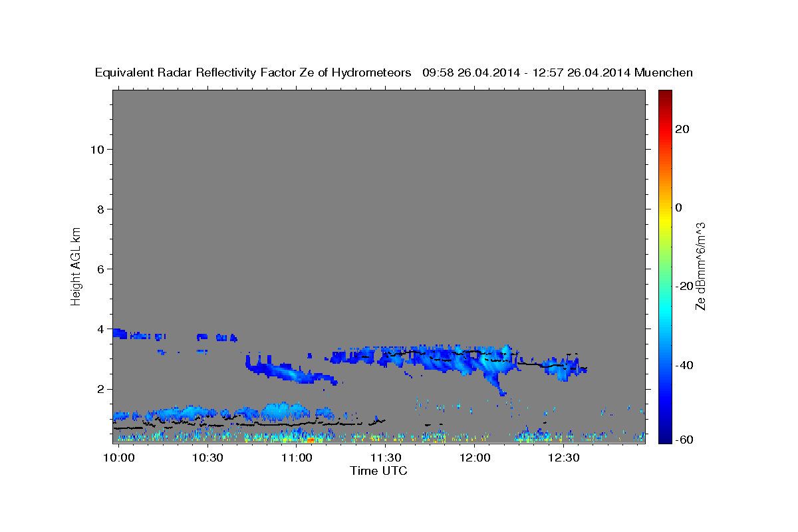Click the colorbar label -60
The width and height of the screenshot is (798, 532).
[x=684, y=440]
